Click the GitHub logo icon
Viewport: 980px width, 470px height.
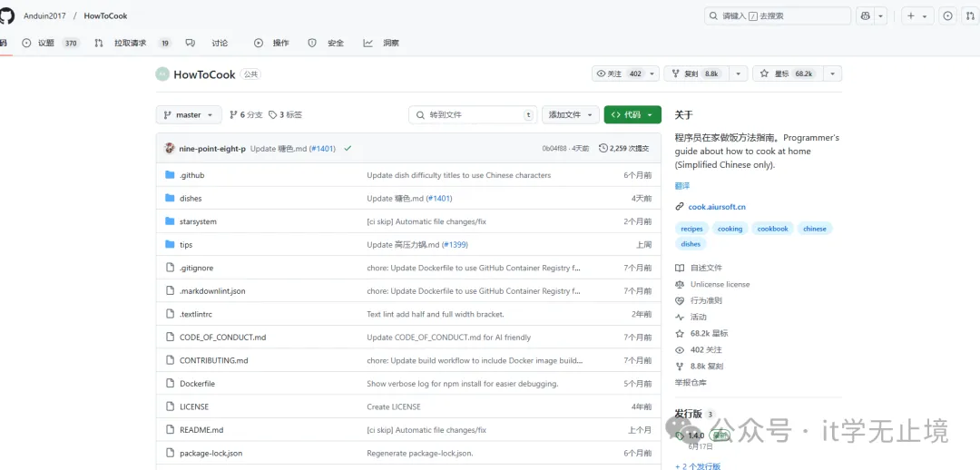point(6,15)
